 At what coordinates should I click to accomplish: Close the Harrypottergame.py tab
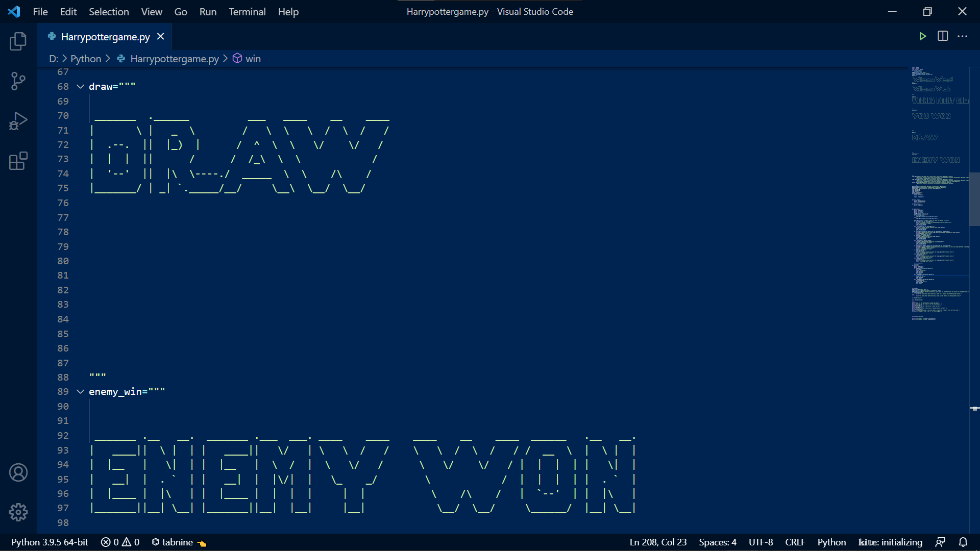click(x=160, y=37)
